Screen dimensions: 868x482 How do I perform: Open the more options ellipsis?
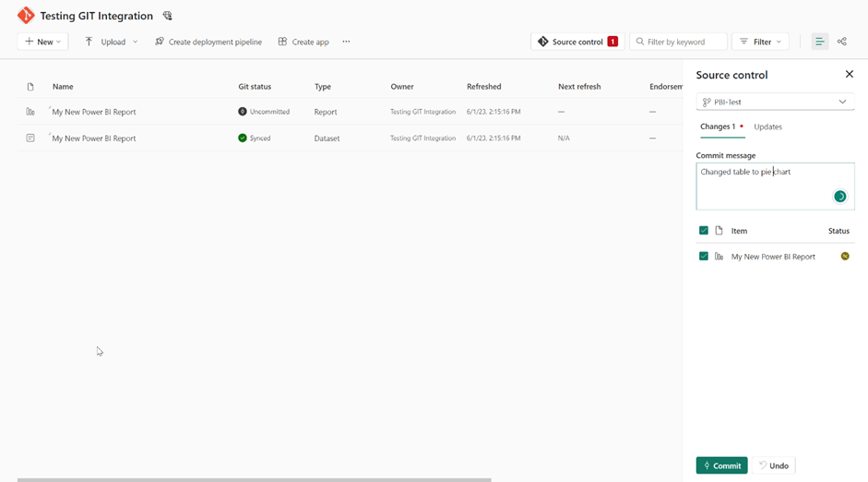tap(346, 42)
